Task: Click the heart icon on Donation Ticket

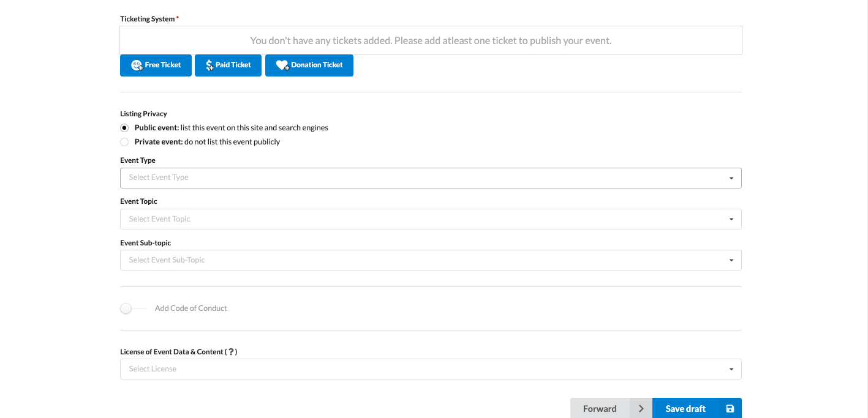Action: (282, 65)
